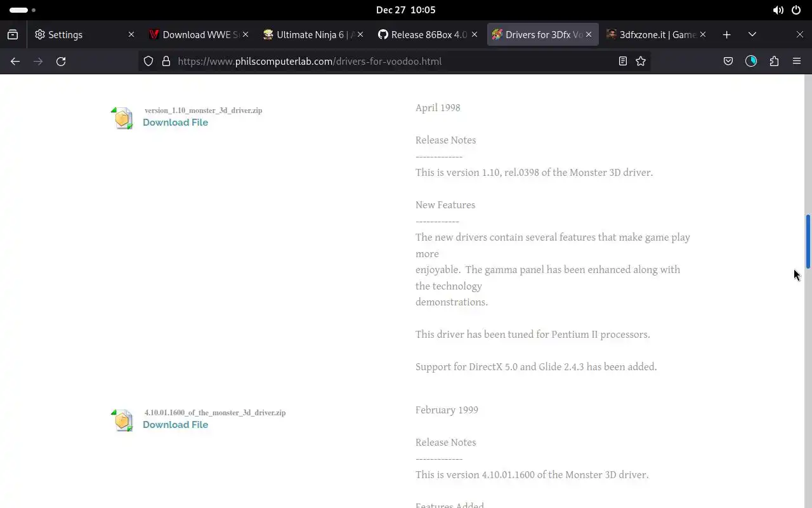Click the 'Release Notes' heading under April 1998

(x=445, y=140)
